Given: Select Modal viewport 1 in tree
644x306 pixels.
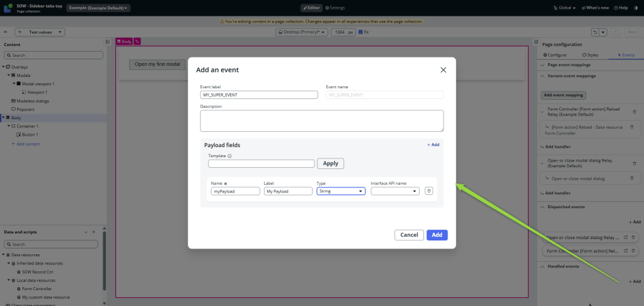Looking at the screenshot, I should [x=38, y=84].
